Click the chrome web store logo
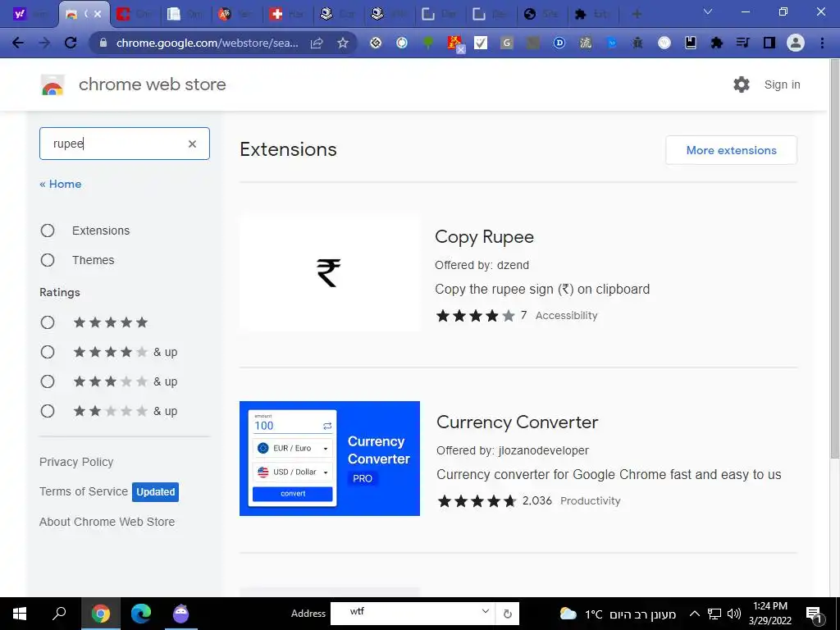 click(x=52, y=84)
